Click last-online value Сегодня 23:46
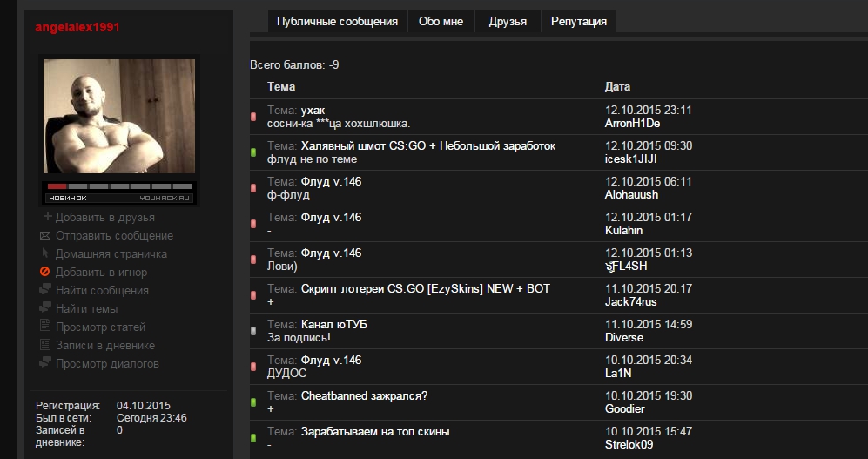This screenshot has width=868, height=459. 151,418
